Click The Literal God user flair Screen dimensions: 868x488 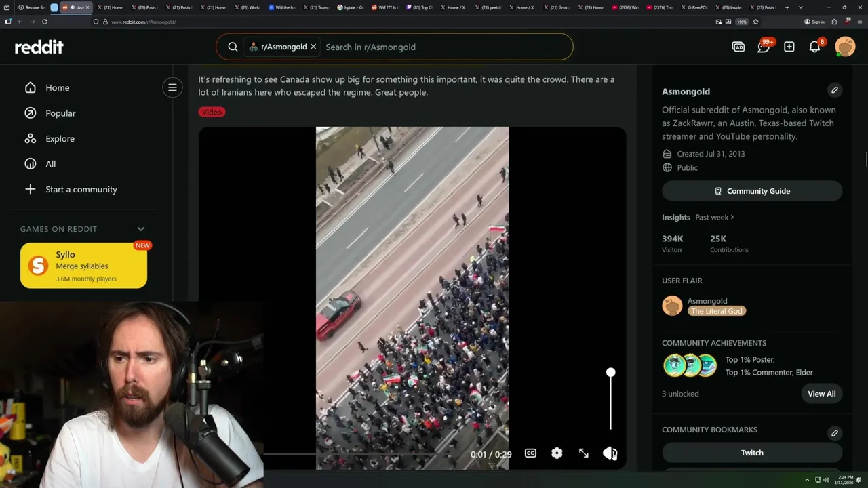(717, 311)
